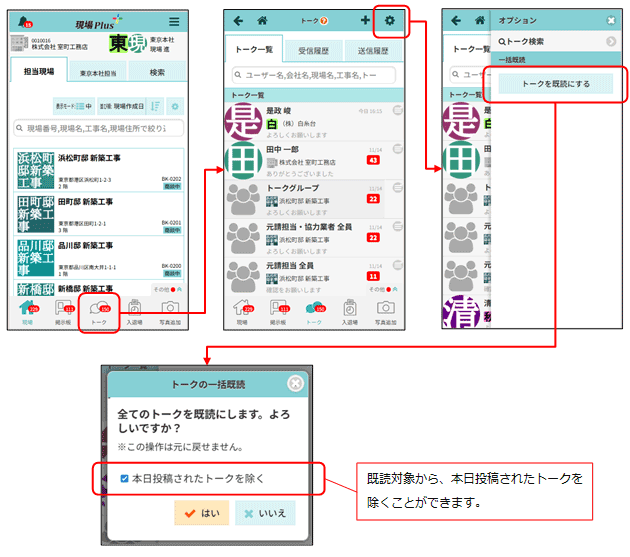Open the hamburger menu on the 現場Plus screen
The height and width of the screenshot is (557, 630).
tap(174, 21)
